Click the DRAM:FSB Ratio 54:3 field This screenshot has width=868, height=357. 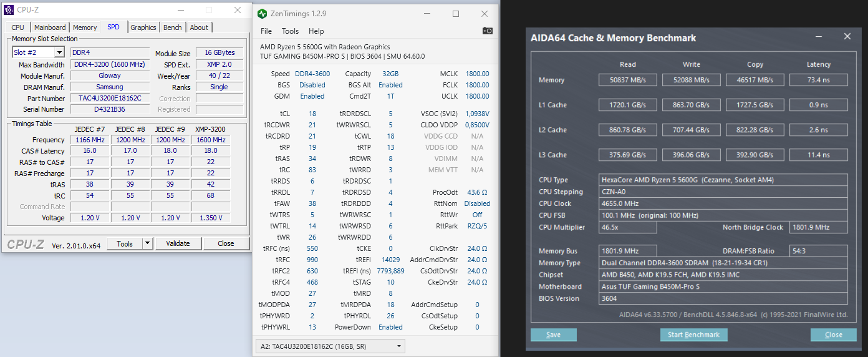point(819,251)
